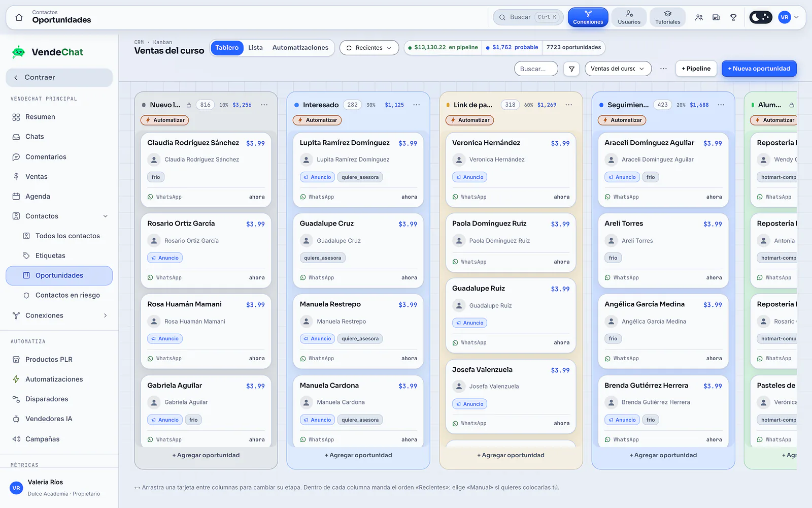Open Claudia Rodríguez Sánchez card
The image size is (812, 508).
pos(206,170)
